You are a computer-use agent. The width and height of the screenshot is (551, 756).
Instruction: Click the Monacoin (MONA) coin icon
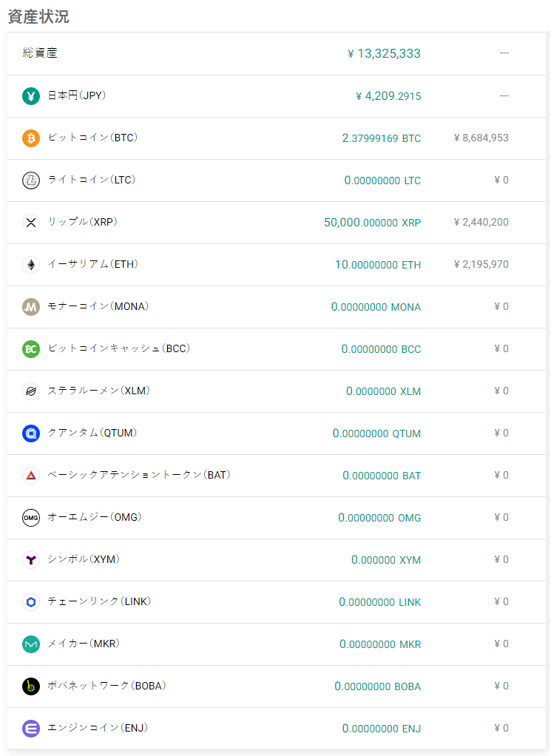tap(31, 307)
